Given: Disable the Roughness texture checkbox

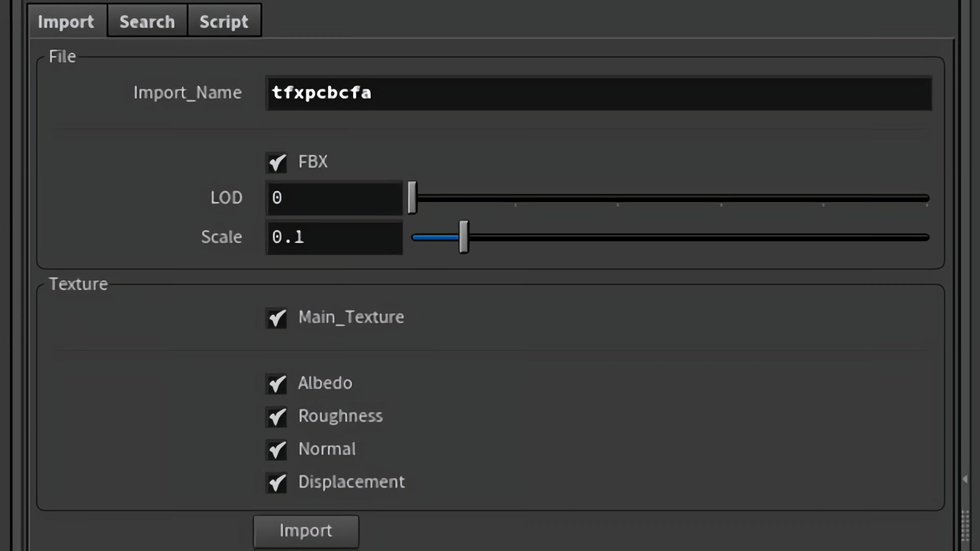Looking at the screenshot, I should 276,417.
